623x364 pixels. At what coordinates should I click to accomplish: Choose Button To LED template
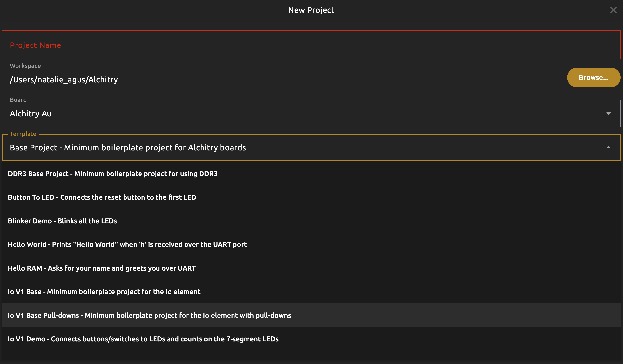102,197
